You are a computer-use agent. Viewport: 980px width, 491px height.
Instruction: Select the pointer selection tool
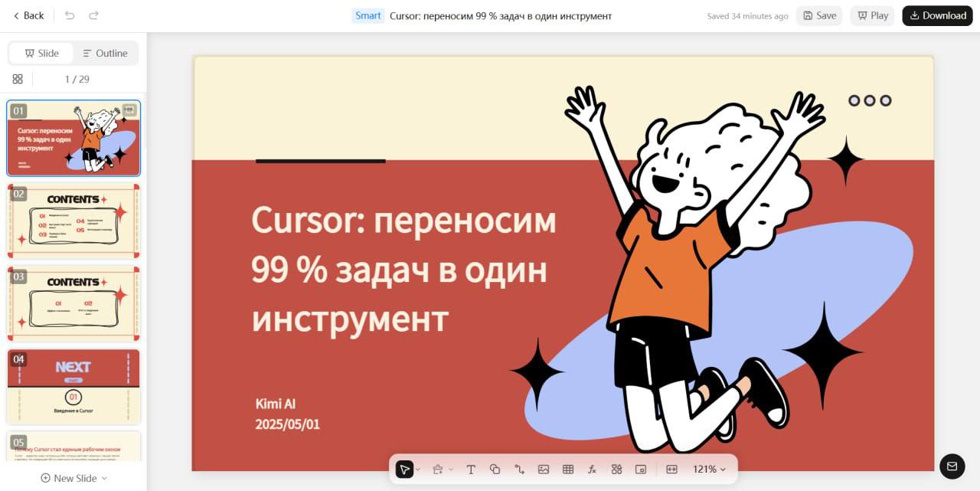tap(404, 469)
